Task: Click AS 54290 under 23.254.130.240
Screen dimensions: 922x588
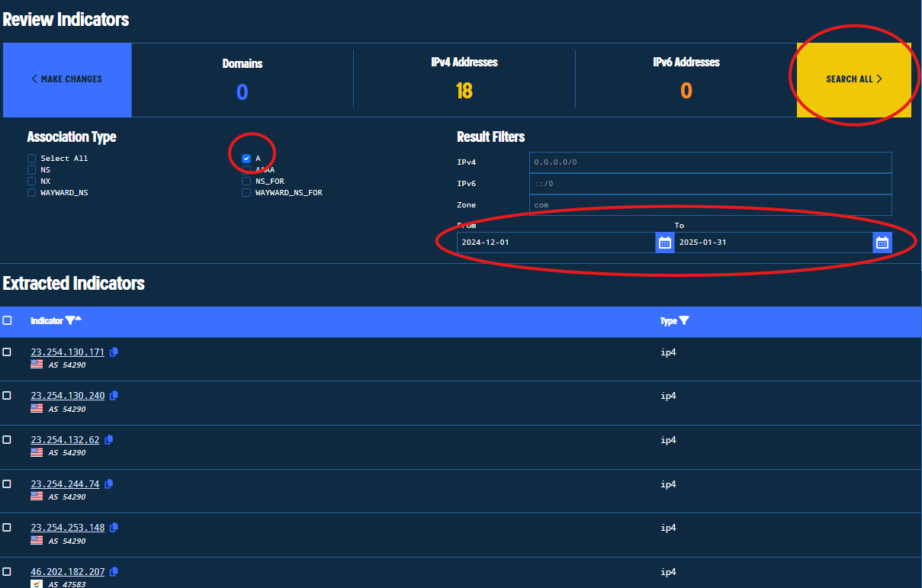Action: [x=67, y=410]
